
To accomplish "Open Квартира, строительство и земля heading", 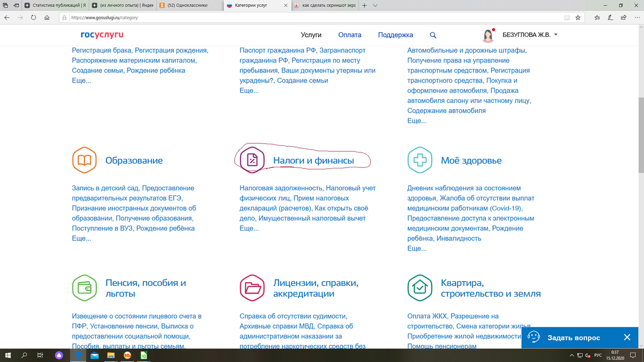I will coord(491,288).
